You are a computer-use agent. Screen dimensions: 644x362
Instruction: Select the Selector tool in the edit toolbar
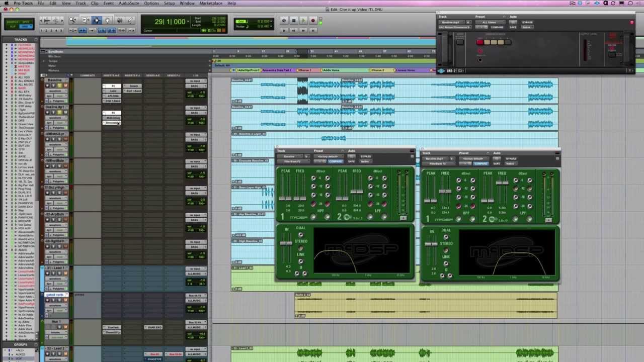[x=97, y=20]
